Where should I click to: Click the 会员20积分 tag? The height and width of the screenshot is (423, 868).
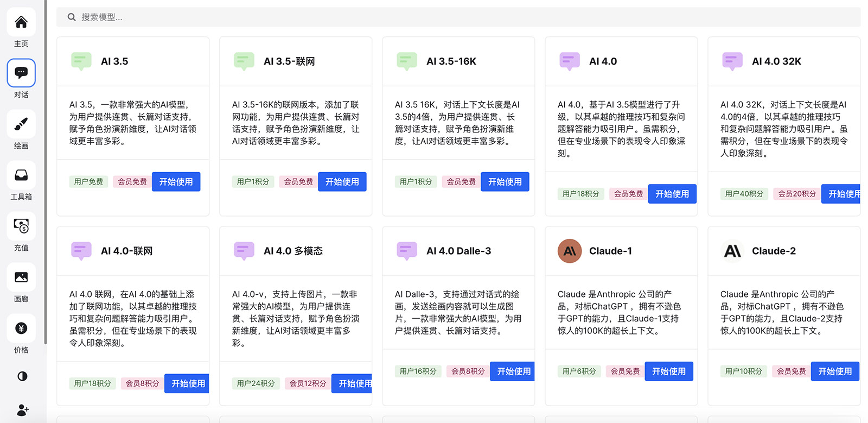(797, 194)
